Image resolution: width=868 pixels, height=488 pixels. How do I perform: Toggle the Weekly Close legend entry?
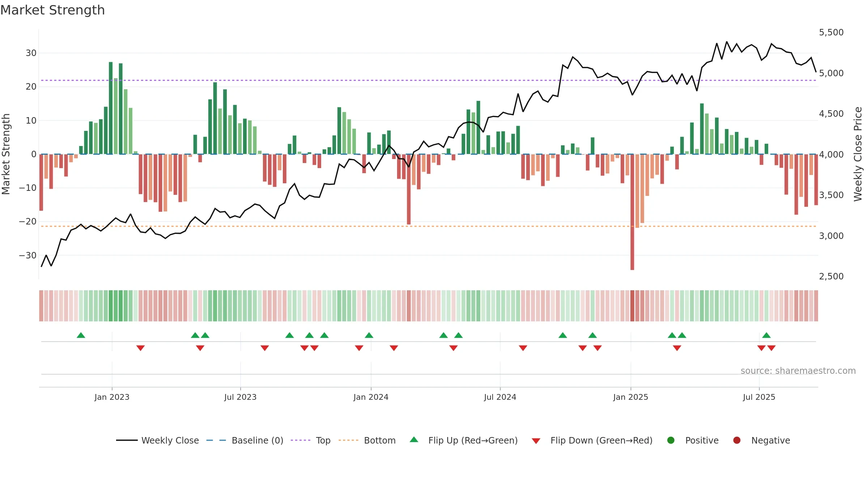click(x=158, y=440)
